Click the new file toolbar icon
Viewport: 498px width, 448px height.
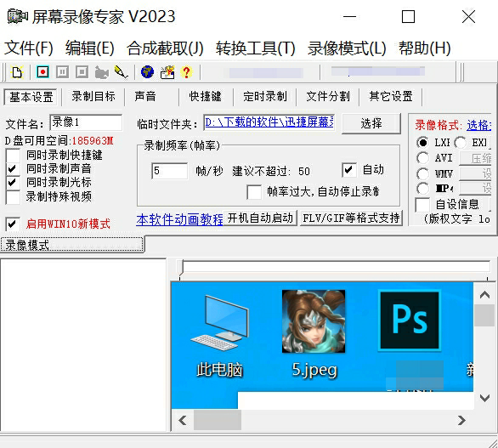pyautogui.click(x=17, y=72)
